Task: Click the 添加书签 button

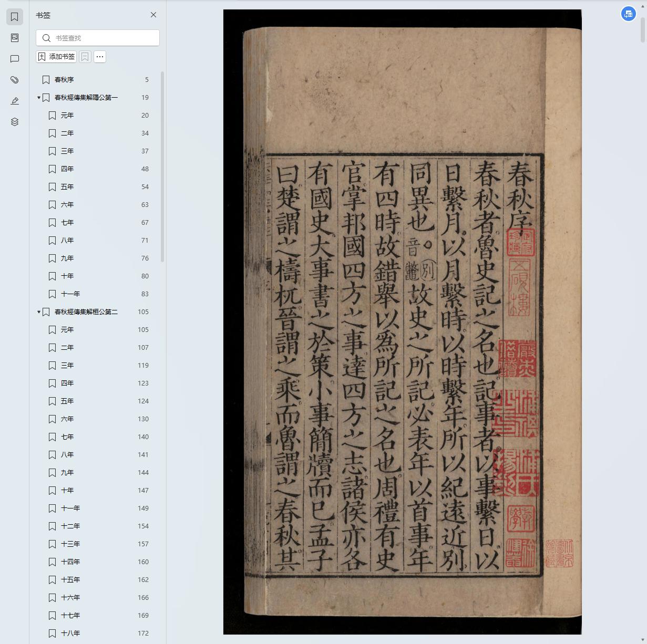Action: coord(56,57)
